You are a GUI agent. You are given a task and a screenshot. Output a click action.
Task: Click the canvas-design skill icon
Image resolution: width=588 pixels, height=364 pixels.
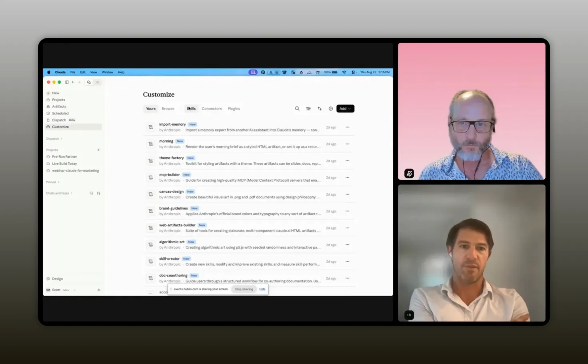click(x=151, y=194)
